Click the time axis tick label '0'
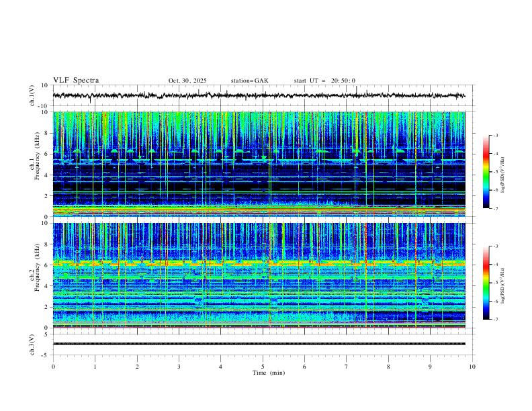The height and width of the screenshot is (411, 532). click(x=53, y=367)
